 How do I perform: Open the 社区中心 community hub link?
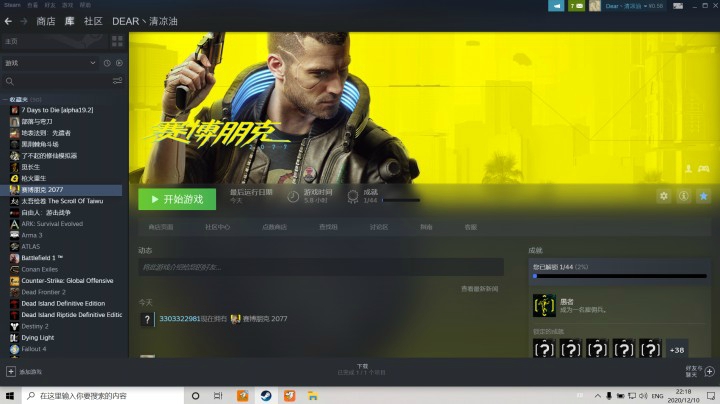tap(218, 227)
